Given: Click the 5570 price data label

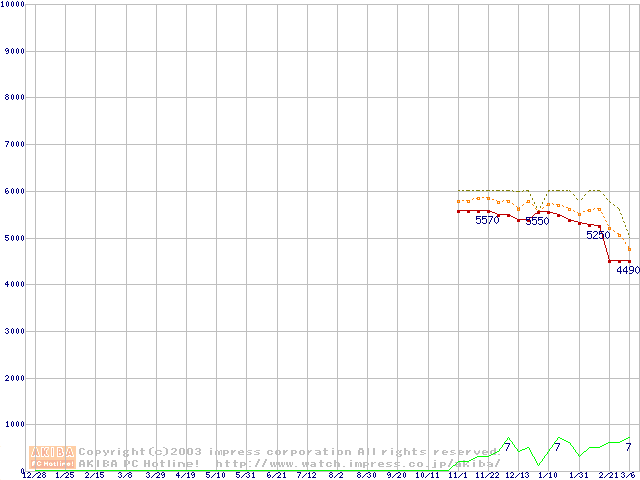Looking at the screenshot, I should pos(487,220).
